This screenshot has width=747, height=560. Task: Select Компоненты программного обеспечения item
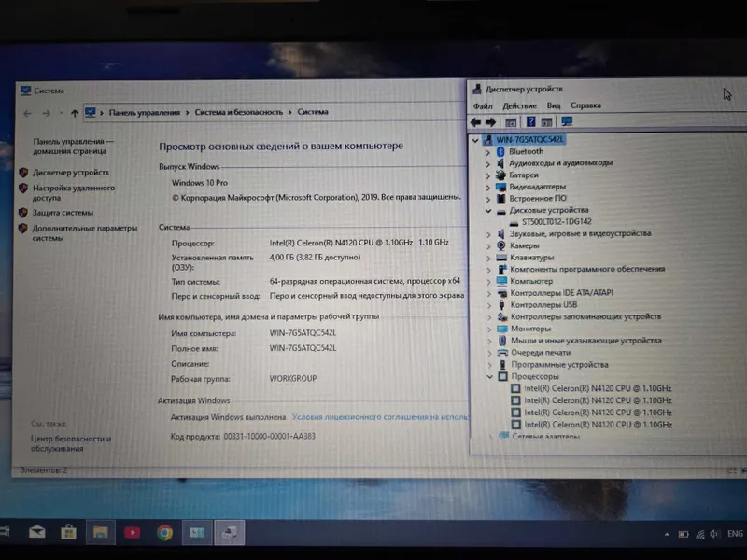coord(587,269)
